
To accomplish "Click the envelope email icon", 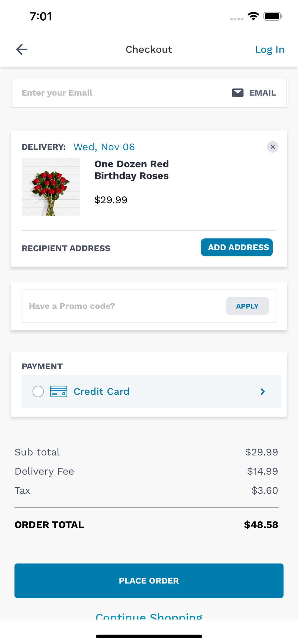I will point(238,93).
